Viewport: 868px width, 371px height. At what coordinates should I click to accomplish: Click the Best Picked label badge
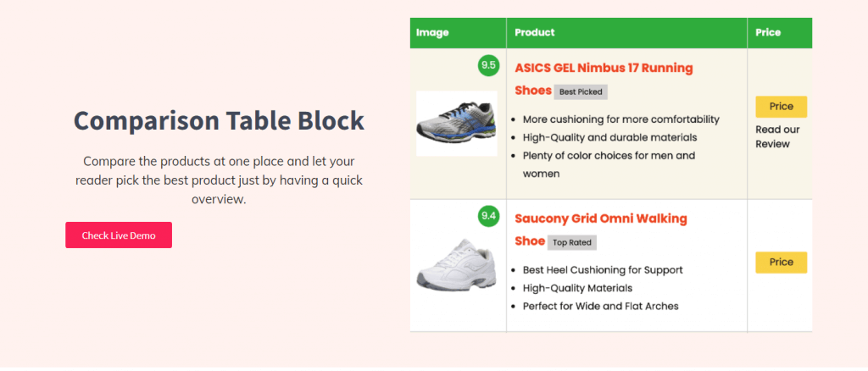tap(581, 91)
